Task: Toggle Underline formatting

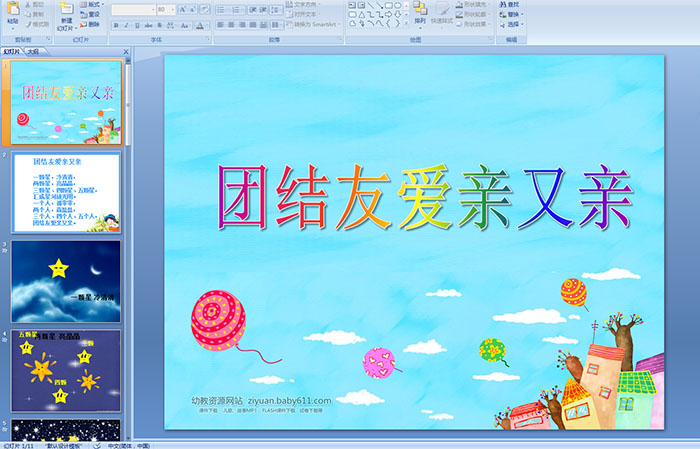Action: [x=137, y=25]
